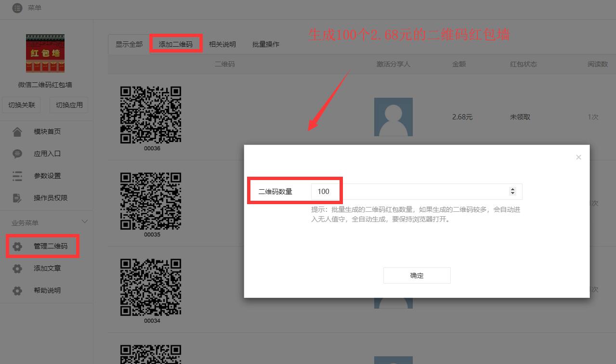Open 参数设置 sidebar item

[47, 176]
